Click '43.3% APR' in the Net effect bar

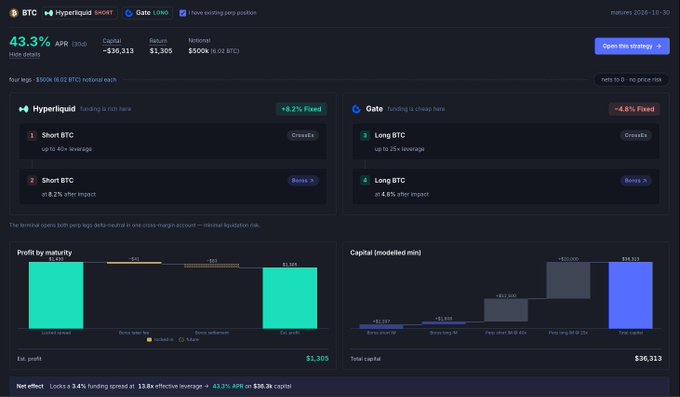pyautogui.click(x=228, y=386)
